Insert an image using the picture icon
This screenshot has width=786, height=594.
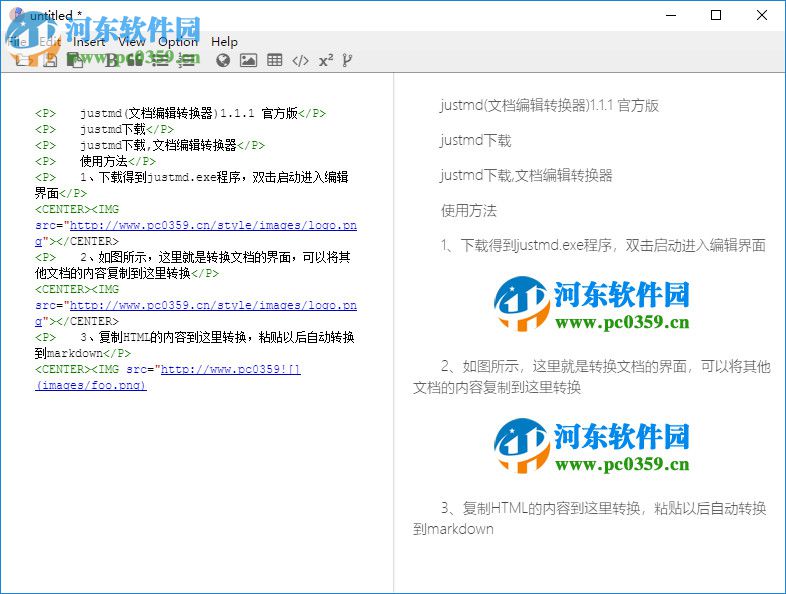pos(249,61)
